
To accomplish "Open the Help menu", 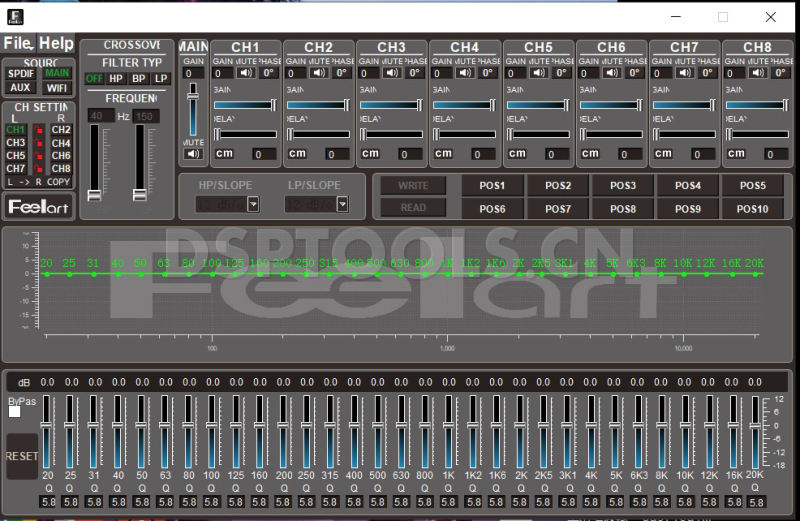I will click(56, 43).
